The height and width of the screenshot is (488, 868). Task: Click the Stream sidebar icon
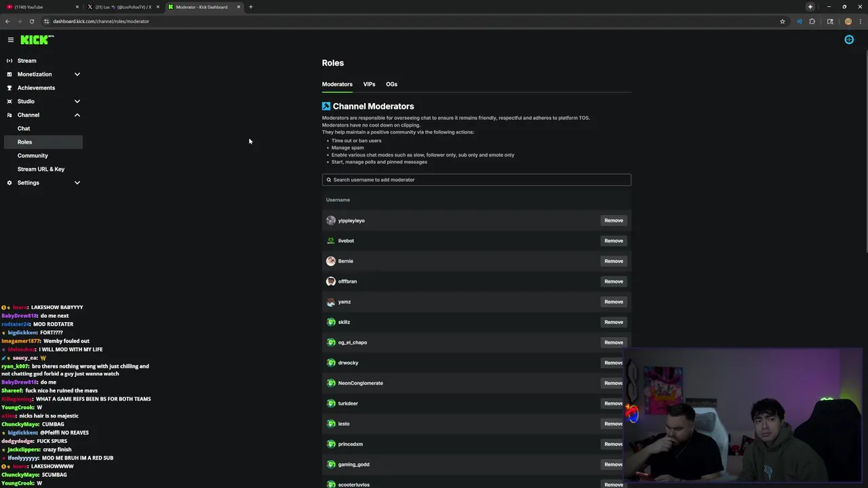9,60
